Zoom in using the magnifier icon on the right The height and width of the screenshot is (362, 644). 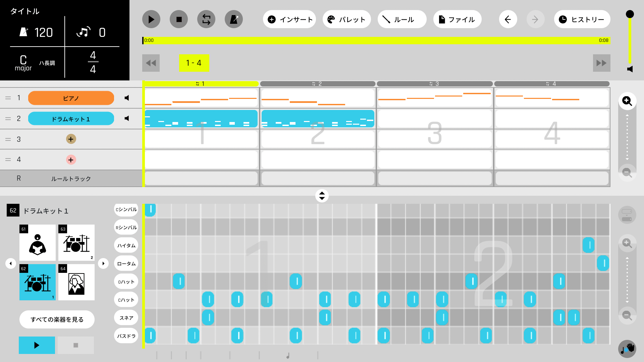(627, 101)
